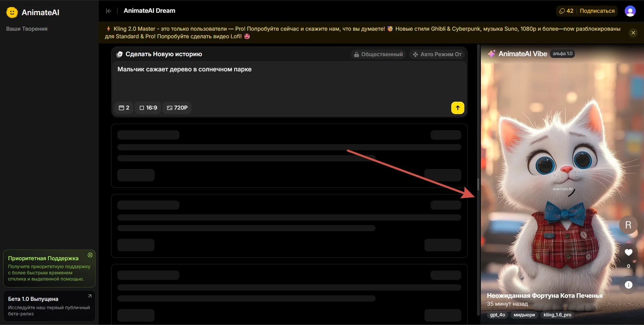Submit the story with yellow arrow button
Image resolution: width=644 pixels, height=325 pixels.
457,108
